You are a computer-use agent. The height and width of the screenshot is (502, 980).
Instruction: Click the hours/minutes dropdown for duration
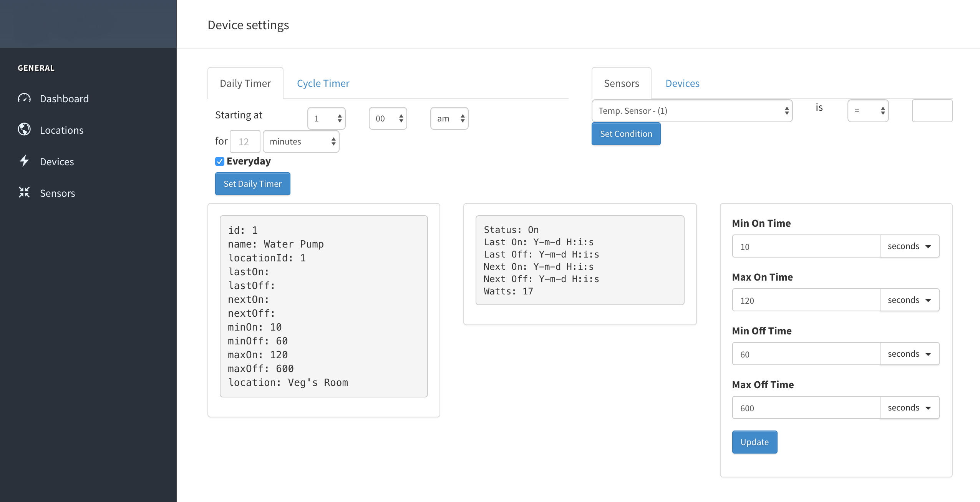tap(301, 141)
